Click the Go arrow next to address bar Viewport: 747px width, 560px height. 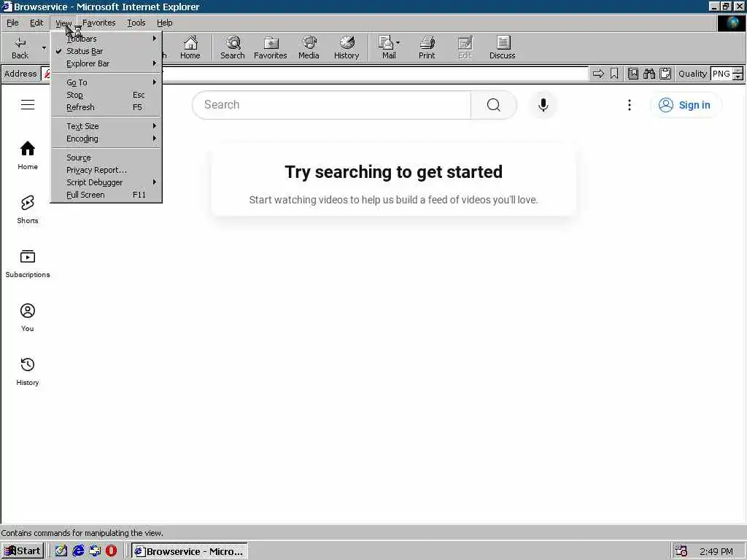point(598,74)
